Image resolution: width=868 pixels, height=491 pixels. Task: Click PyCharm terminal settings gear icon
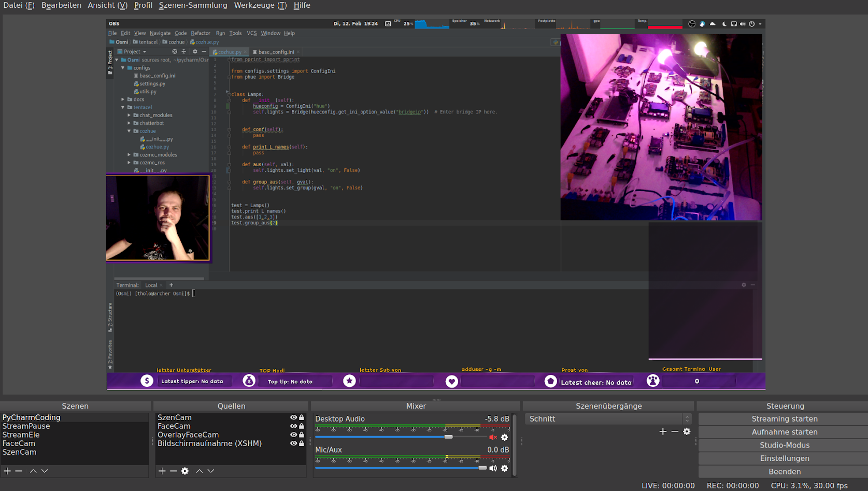[744, 285]
